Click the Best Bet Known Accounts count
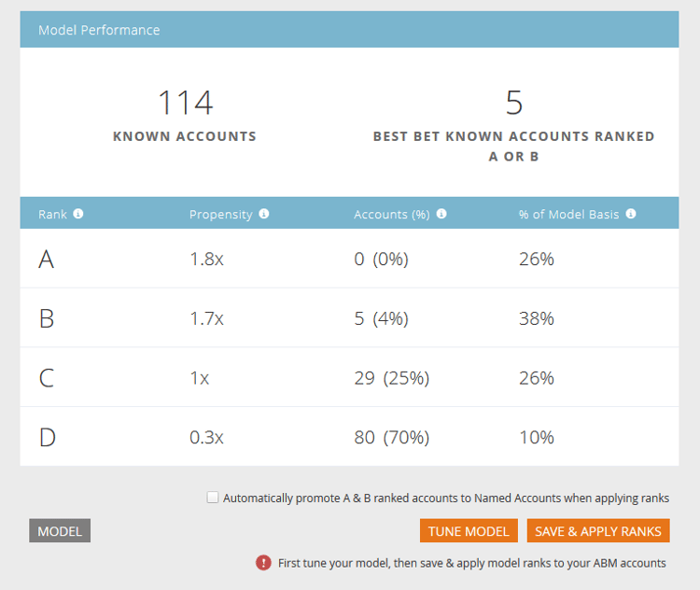 [514, 103]
